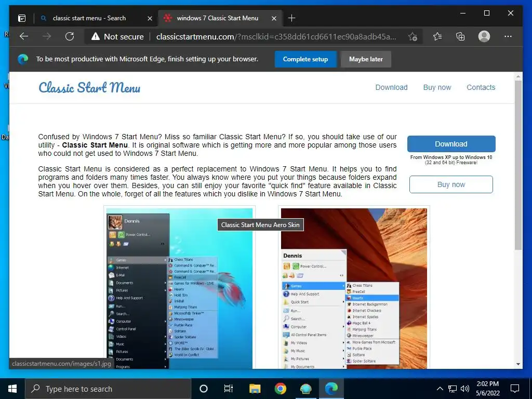
Task: Open the Download link in site header
Action: tap(391, 87)
